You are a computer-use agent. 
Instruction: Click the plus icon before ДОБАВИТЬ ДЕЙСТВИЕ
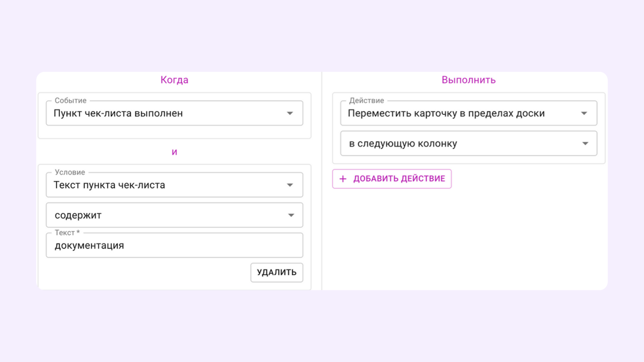(343, 179)
